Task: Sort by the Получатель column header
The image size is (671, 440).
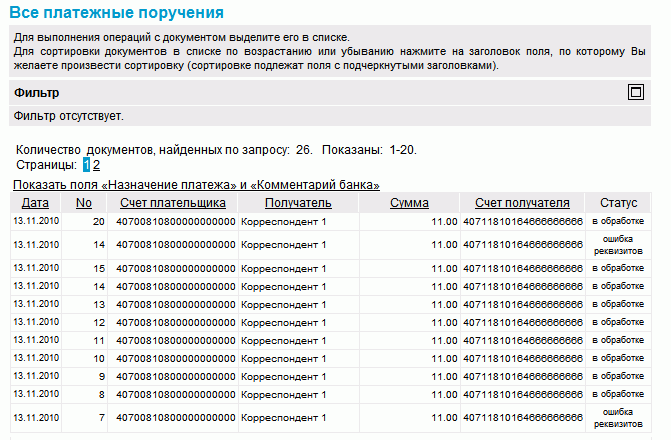Action: (298, 203)
